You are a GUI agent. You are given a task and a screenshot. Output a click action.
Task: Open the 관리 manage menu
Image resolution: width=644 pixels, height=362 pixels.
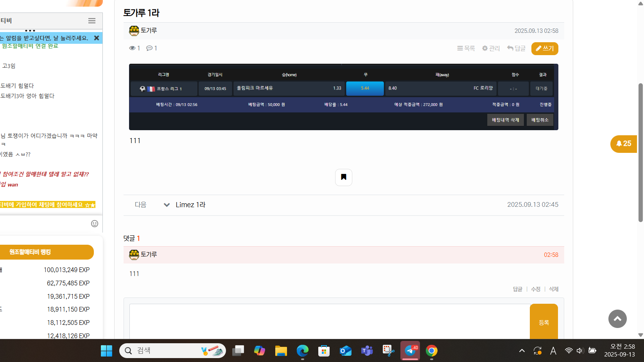pos(491,48)
